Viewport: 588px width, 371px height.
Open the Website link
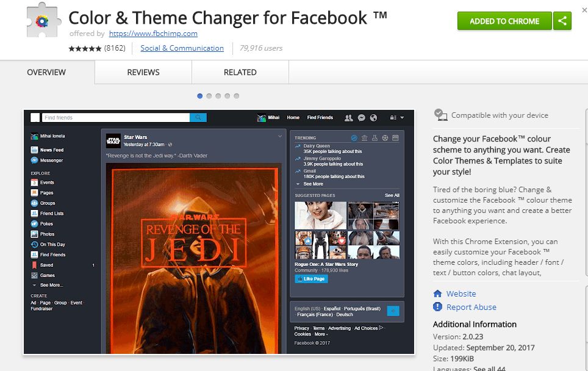pyautogui.click(x=461, y=294)
